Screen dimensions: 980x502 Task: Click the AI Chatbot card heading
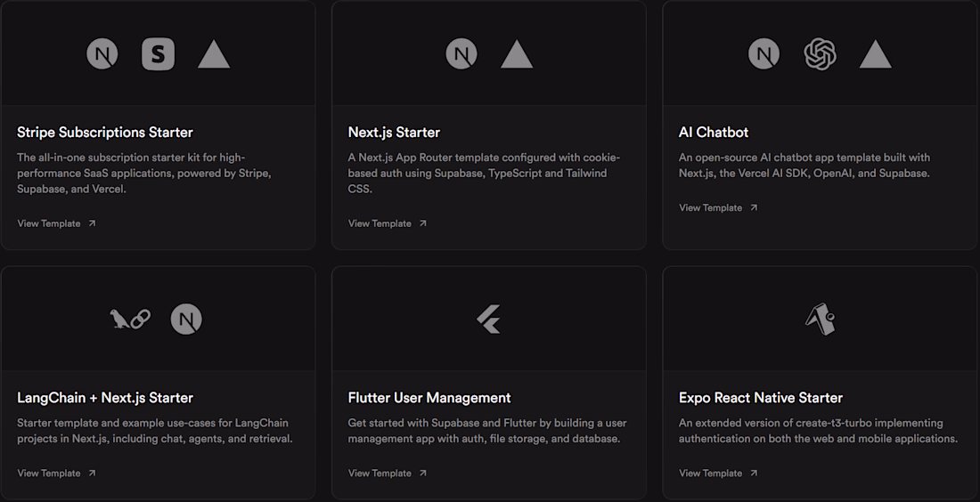tap(714, 133)
